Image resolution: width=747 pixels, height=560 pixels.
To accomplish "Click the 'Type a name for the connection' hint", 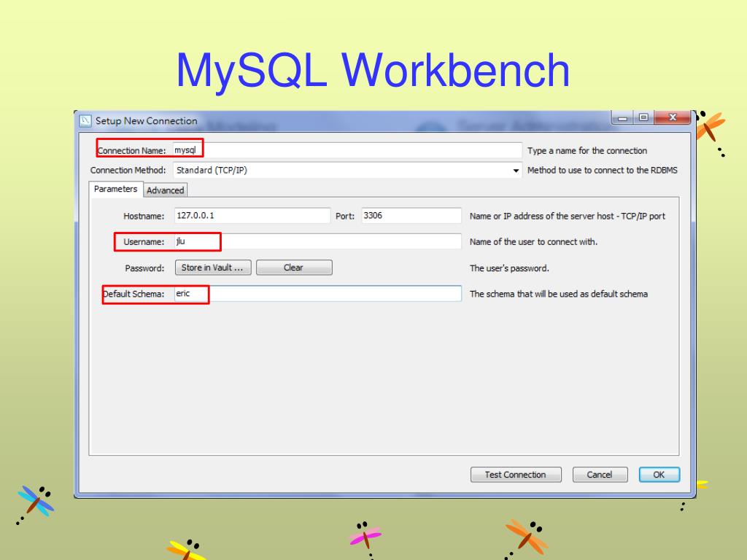I will 587,151.
